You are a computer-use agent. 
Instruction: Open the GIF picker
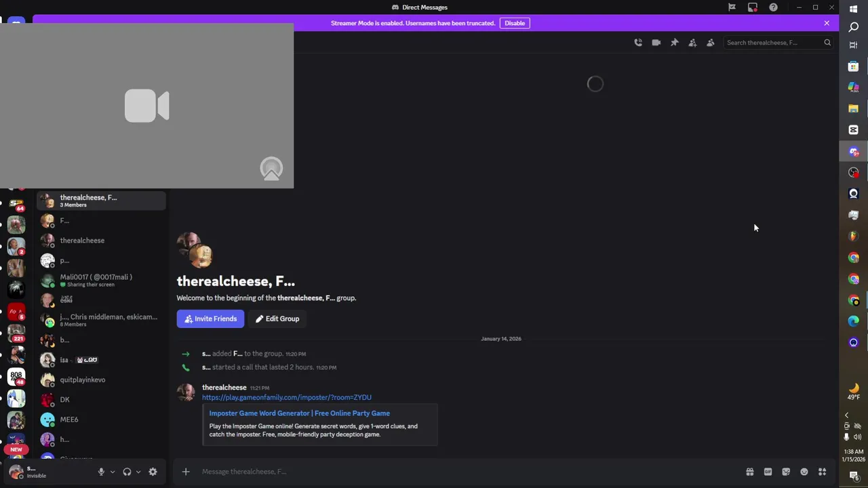point(768,472)
